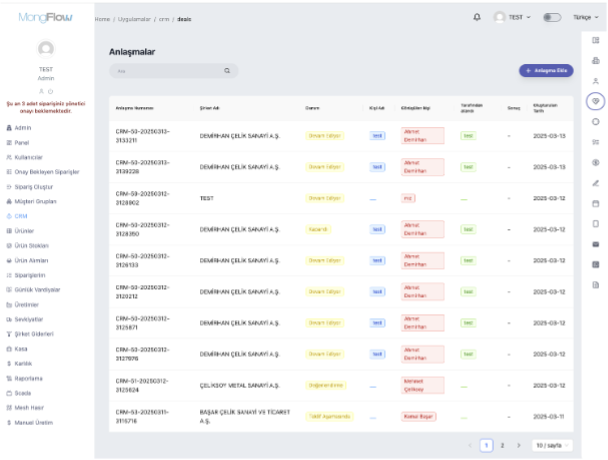Click the TEST company name cell
Image resolution: width=608 pixels, height=460 pixels.
pyautogui.click(x=207, y=198)
